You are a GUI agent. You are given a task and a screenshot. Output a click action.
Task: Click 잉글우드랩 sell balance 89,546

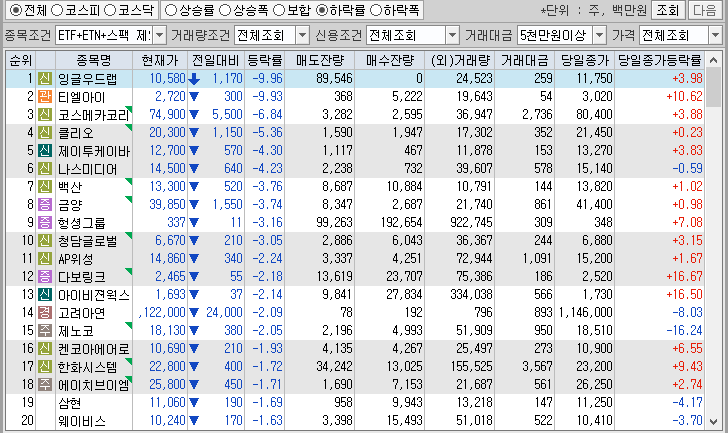pos(334,78)
